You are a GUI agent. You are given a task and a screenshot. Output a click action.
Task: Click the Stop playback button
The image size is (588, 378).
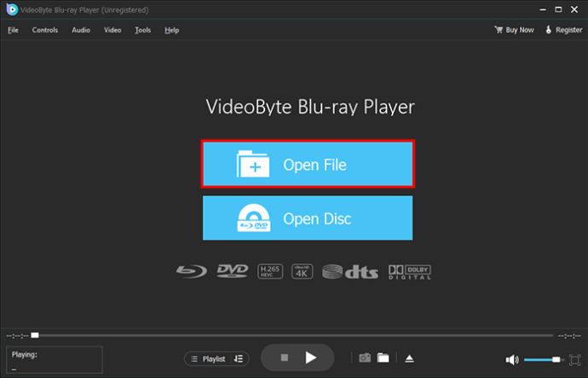click(x=285, y=358)
